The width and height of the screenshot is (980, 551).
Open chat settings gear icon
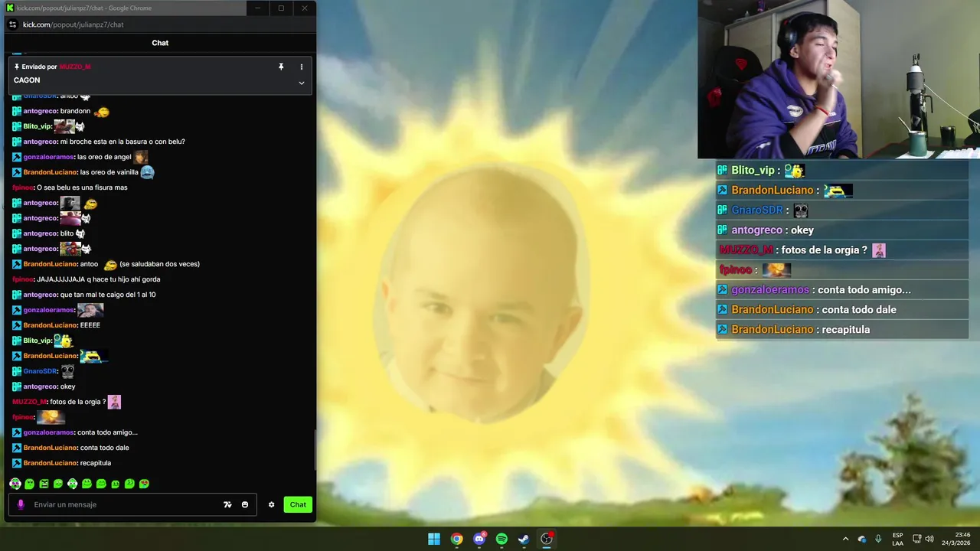pyautogui.click(x=271, y=504)
